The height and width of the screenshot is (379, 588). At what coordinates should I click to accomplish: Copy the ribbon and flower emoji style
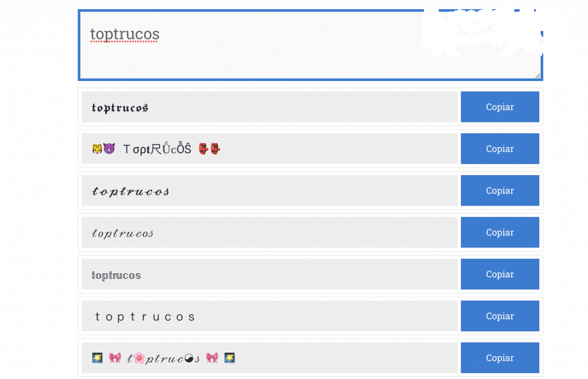500,358
